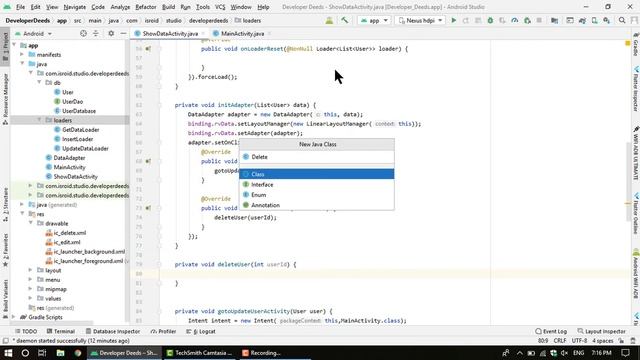Viewport: 640px width, 360px height.
Task: Run the app with green play button
Action: (x=453, y=20)
